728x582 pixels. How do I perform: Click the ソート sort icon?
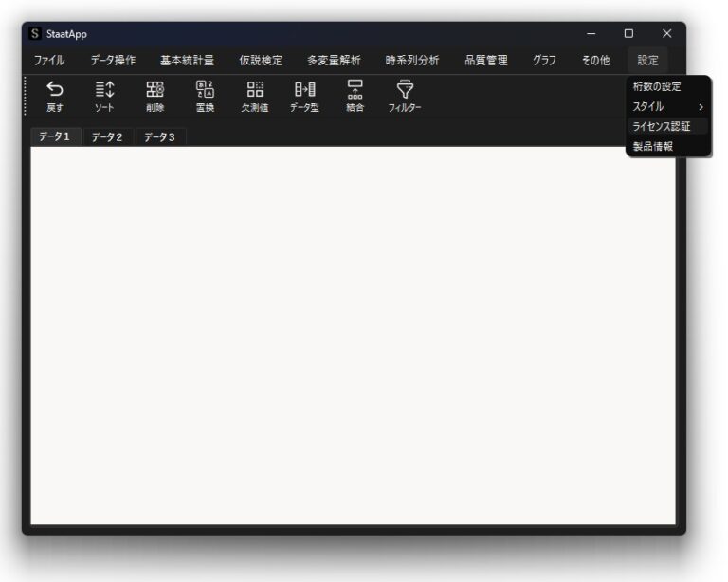pyautogui.click(x=104, y=90)
